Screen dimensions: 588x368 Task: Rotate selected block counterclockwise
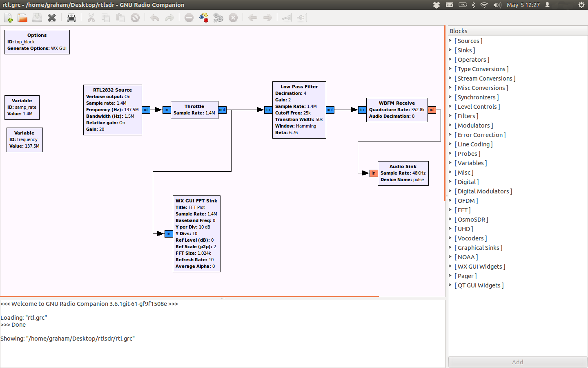coord(253,18)
